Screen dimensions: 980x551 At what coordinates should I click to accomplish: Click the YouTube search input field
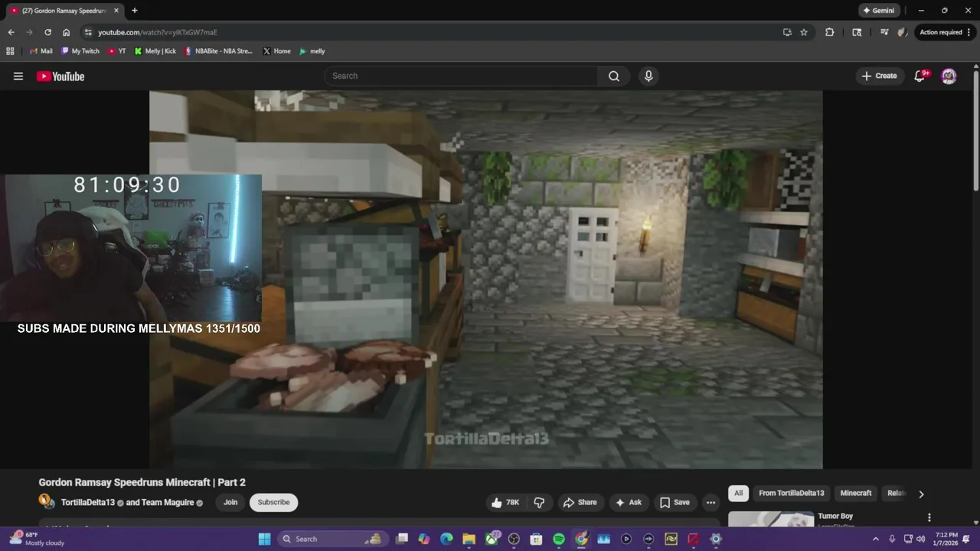461,76
